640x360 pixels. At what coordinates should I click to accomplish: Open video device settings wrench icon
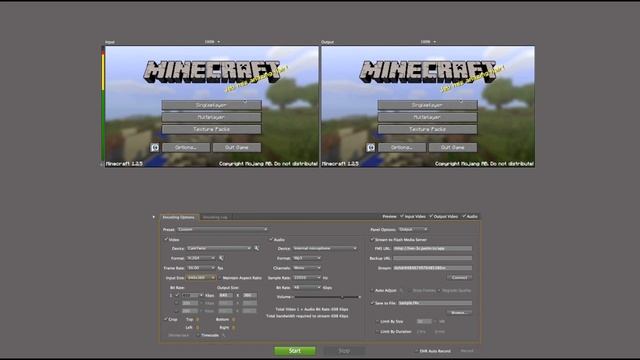point(256,248)
